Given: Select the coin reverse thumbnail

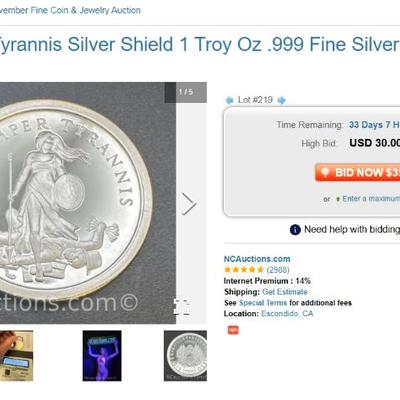Looking at the screenshot, I should (185, 356).
